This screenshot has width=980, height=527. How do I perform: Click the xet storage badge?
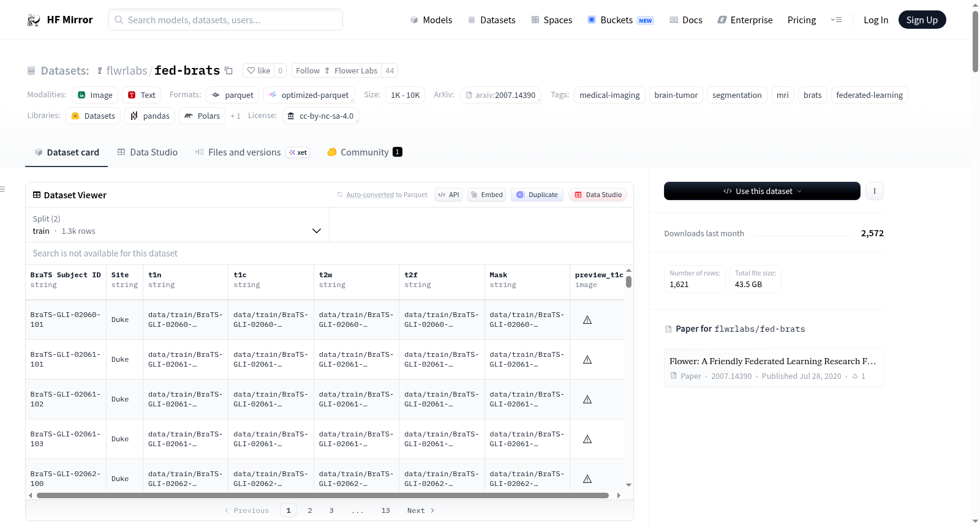pos(298,152)
